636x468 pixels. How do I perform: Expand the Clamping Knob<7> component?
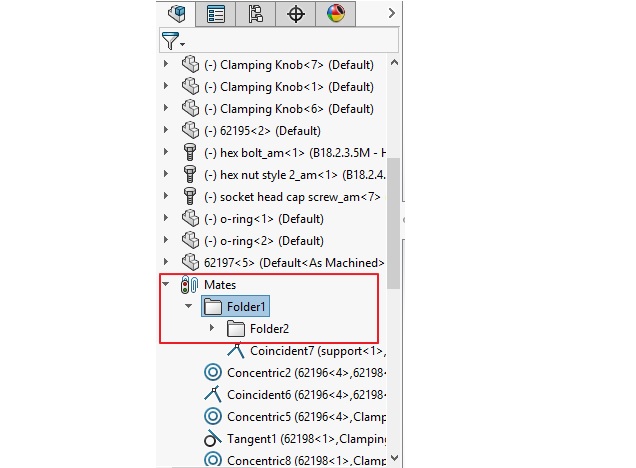[165, 64]
